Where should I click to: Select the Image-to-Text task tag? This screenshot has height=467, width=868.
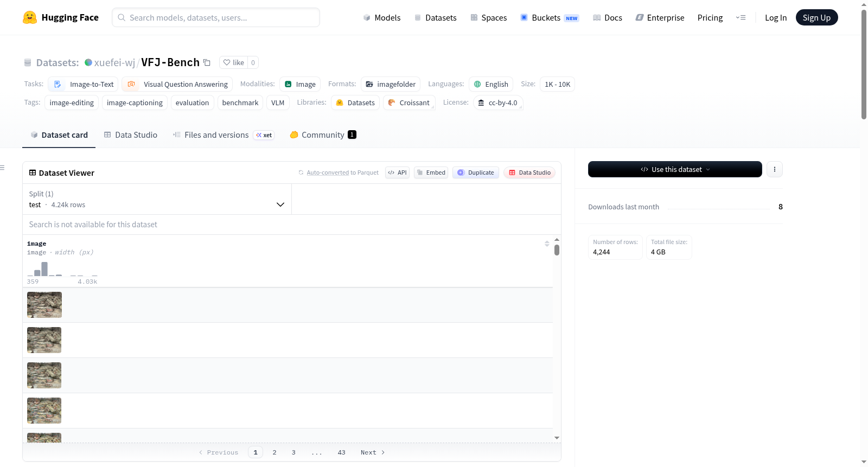click(x=84, y=84)
